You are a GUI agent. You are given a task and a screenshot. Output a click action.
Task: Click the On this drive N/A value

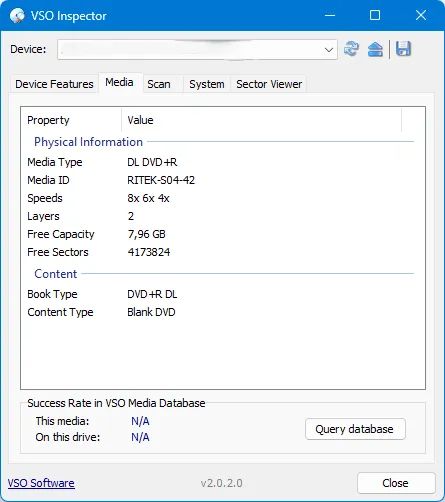pos(140,437)
